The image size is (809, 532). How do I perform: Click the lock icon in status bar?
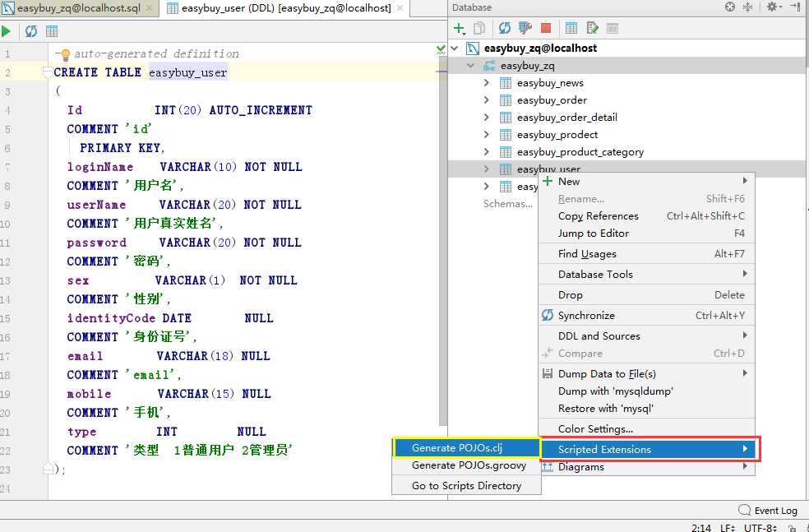point(792,529)
